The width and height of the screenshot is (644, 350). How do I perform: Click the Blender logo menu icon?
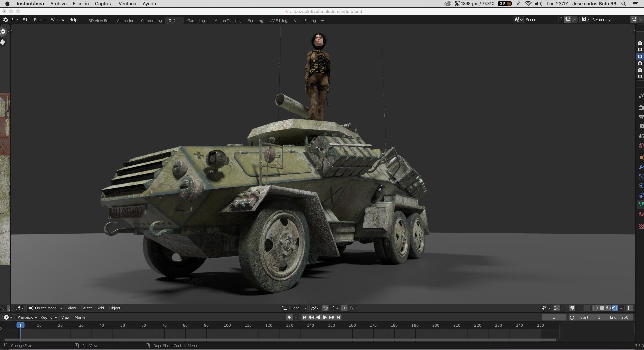coord(5,20)
